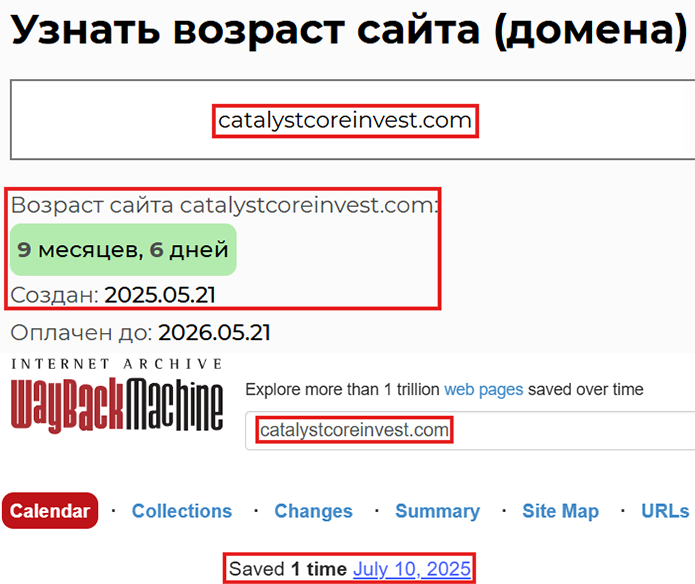The image size is (695, 584).
Task: Open the Site Map tab
Action: [x=560, y=511]
